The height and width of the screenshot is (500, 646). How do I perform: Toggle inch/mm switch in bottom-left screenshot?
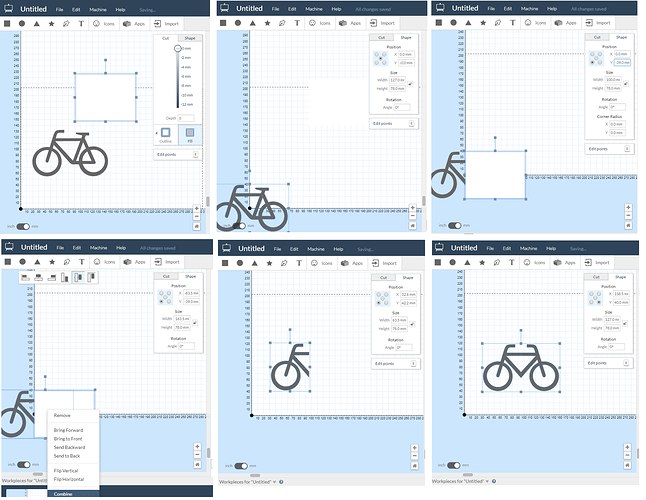tap(23, 465)
